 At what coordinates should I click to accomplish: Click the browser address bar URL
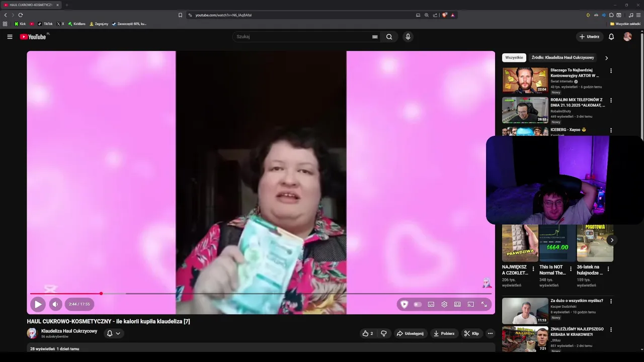point(223,15)
